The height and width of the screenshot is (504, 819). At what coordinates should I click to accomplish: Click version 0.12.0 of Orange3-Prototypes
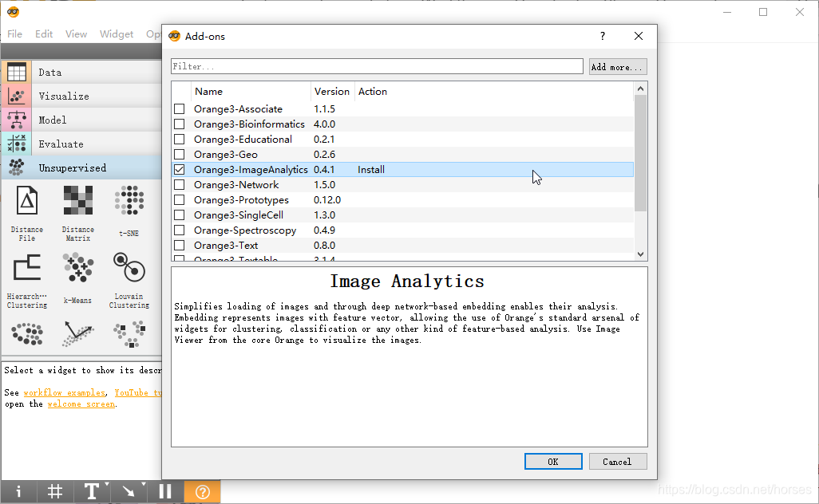[x=327, y=200]
